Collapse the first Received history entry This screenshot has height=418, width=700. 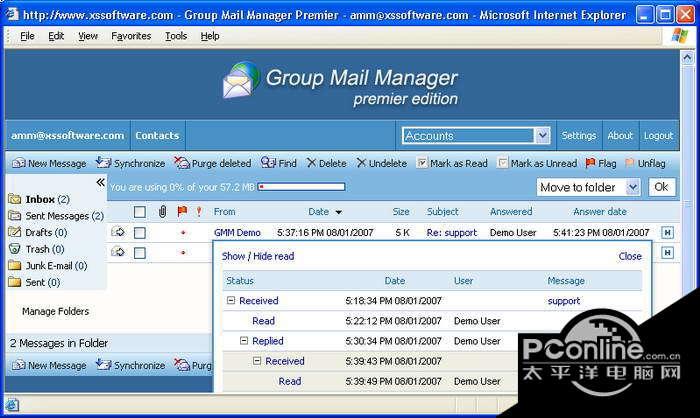tap(231, 301)
